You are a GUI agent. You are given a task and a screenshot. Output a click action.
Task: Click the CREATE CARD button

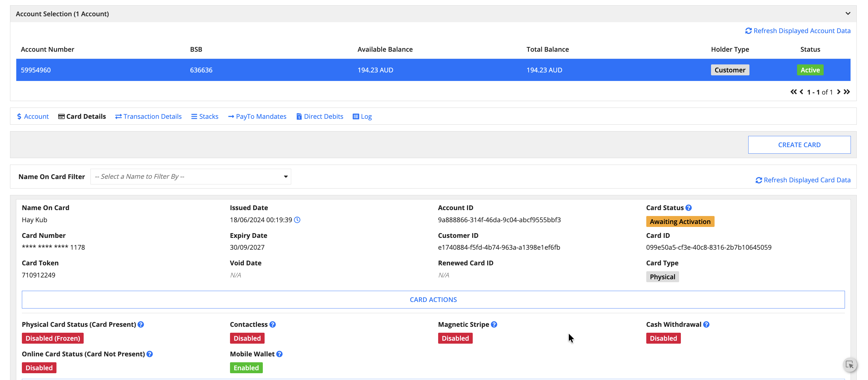[799, 145]
